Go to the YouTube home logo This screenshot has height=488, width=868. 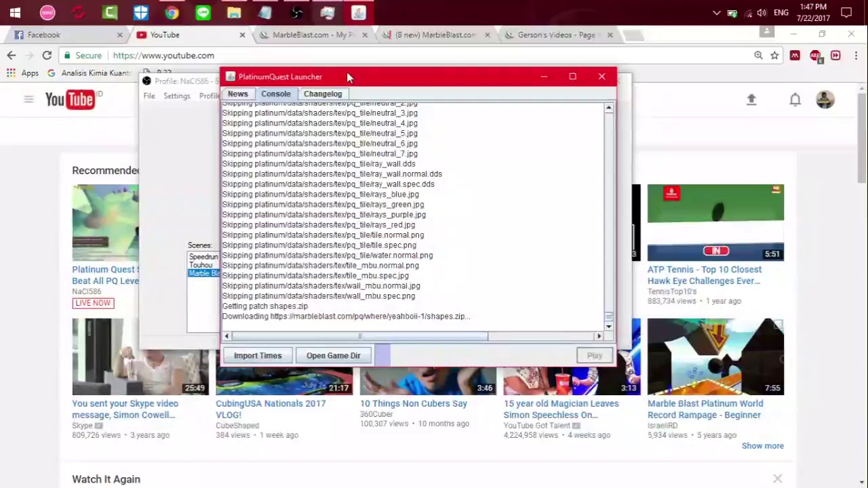point(69,100)
